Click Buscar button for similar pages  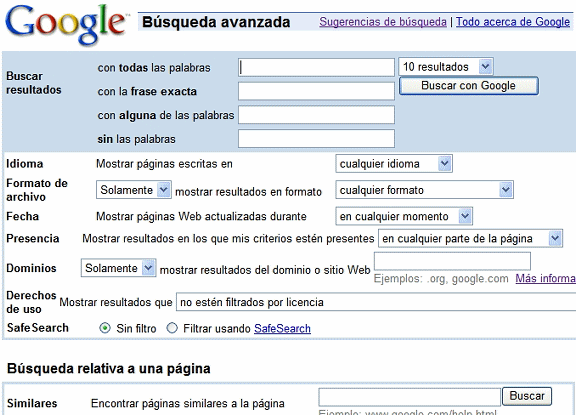527,396
